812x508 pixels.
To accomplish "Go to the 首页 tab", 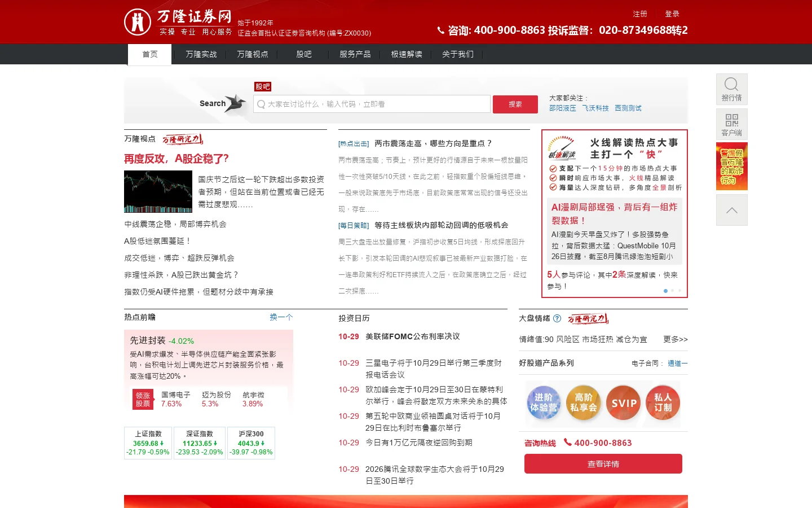I will pyautogui.click(x=150, y=55).
